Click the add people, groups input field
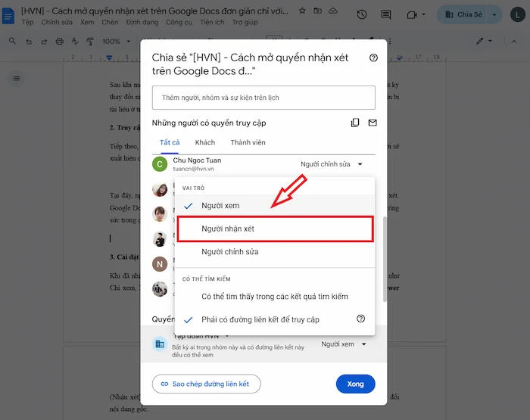This screenshot has height=420, width=530. point(263,98)
